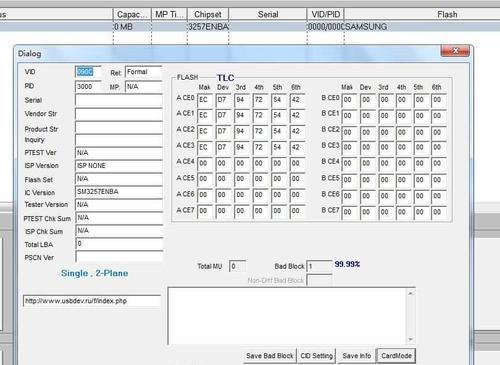Click the Bad Block value field
The width and height of the screenshot is (500, 365).
click(x=319, y=266)
